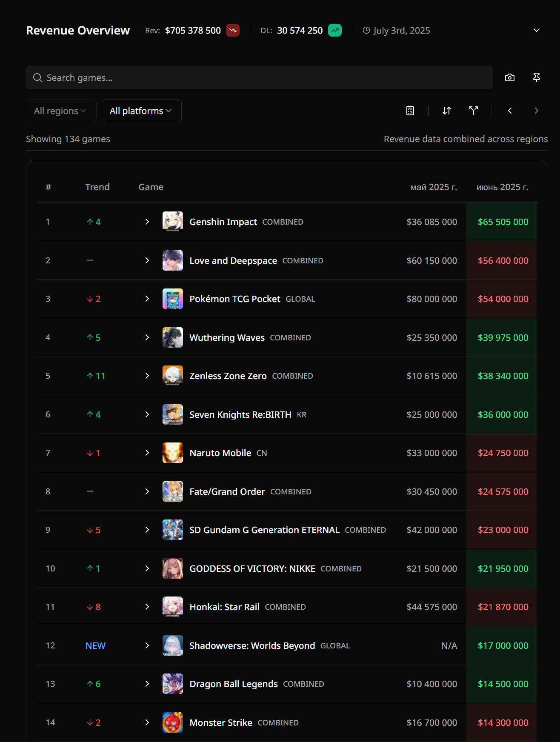Click the Honkai: Star Rail game icon
Viewport: 560px width, 742px height.
tap(173, 607)
